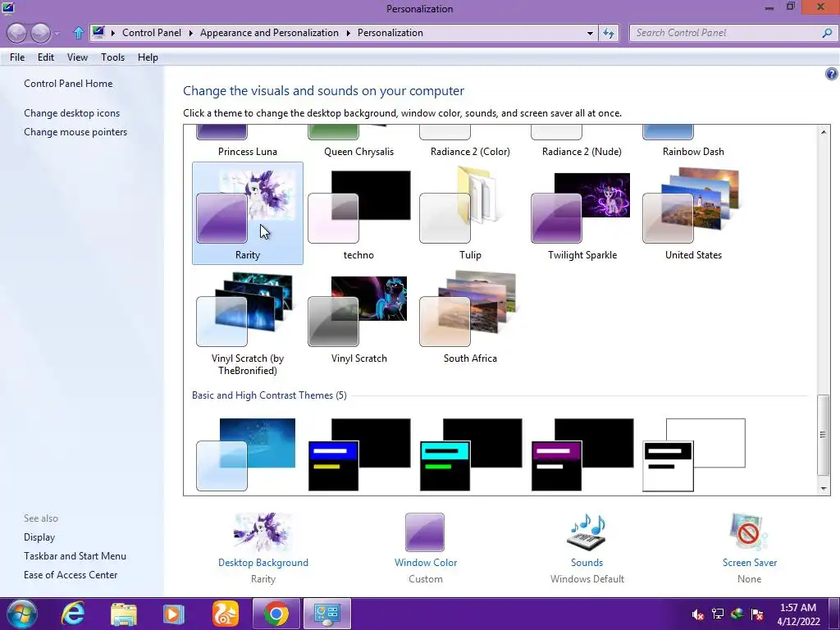Viewport: 840px width, 630px height.
Task: Apply the United States theme
Action: 693,213
